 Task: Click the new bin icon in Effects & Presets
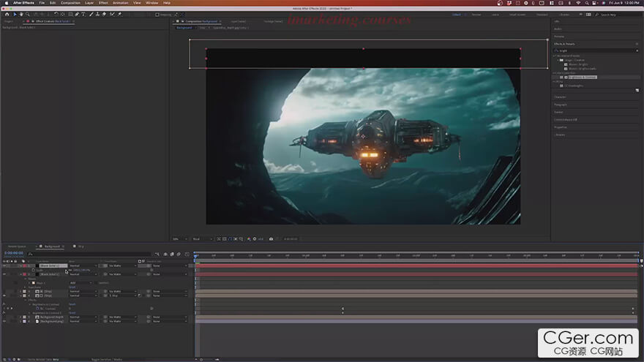(637, 90)
